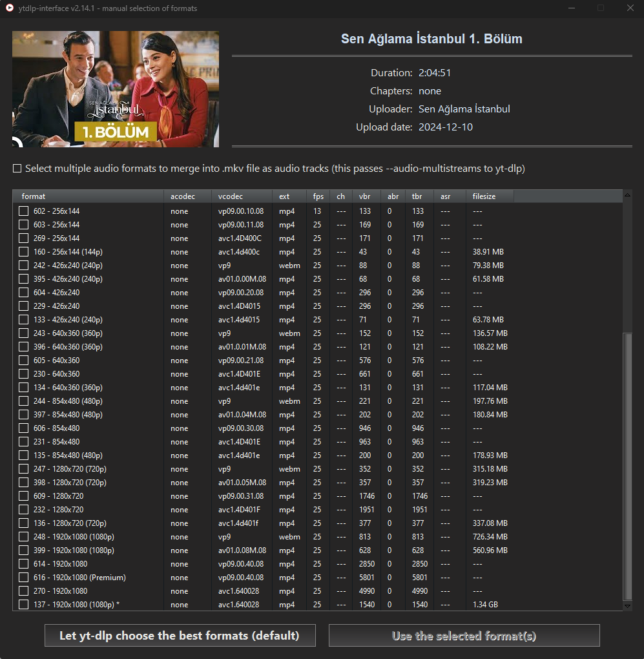Select row 269 - 256x144
The width and height of the screenshot is (644, 659).
point(317,238)
